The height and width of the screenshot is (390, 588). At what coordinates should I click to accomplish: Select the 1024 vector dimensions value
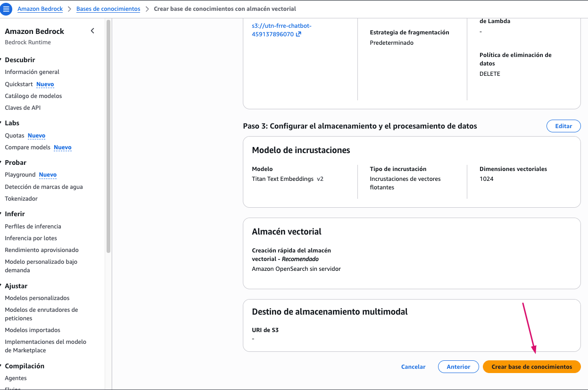(x=487, y=179)
